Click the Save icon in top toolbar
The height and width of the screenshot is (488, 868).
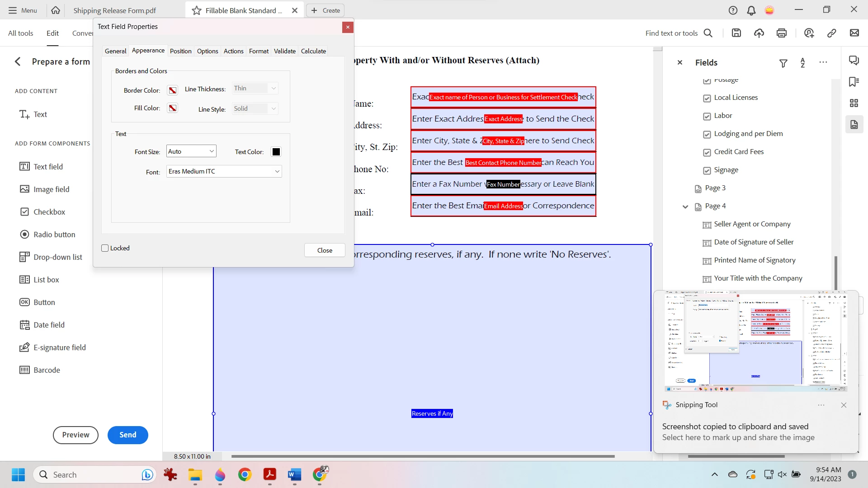tap(736, 33)
